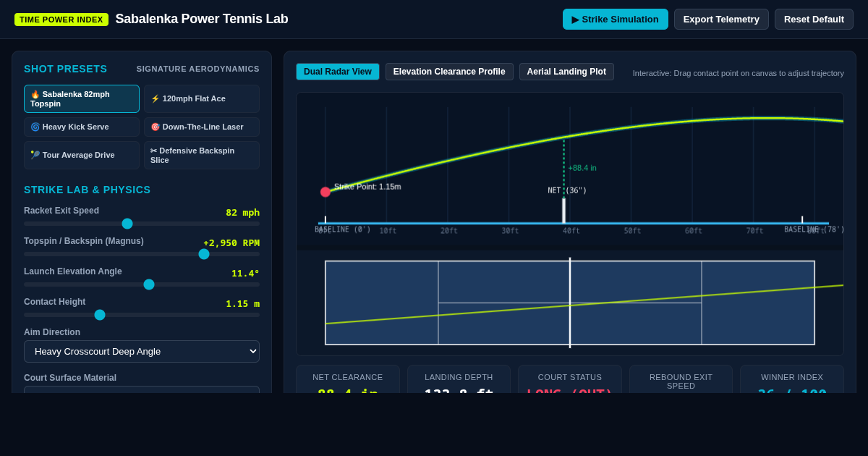This screenshot has width=868, height=456.
Task: Open Elevation Clearance Profile tab
Action: point(449,72)
